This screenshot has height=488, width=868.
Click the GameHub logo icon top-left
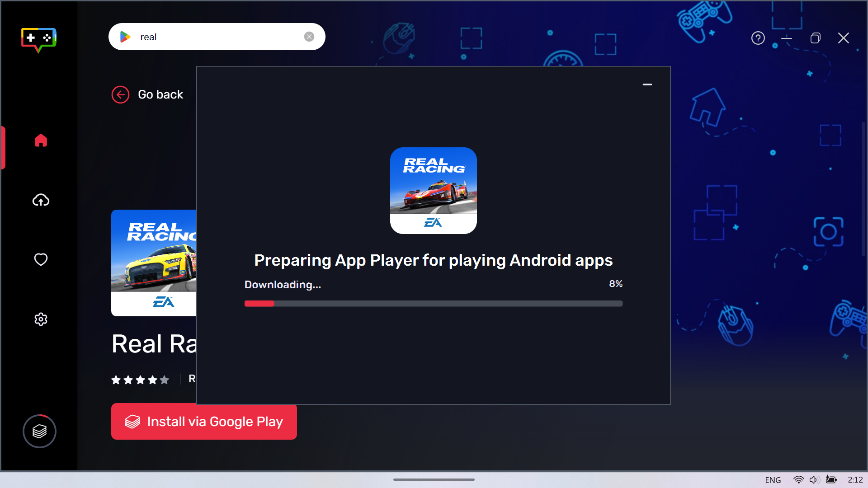coord(40,40)
